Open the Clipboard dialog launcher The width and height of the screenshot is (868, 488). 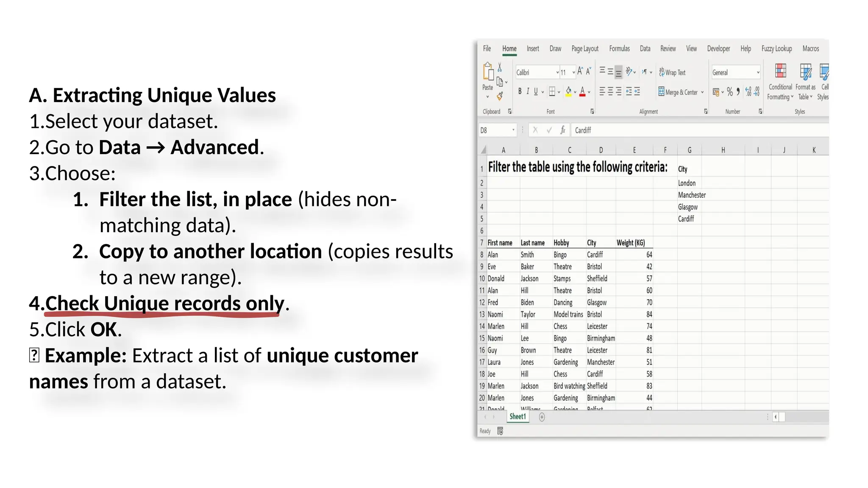[510, 111]
